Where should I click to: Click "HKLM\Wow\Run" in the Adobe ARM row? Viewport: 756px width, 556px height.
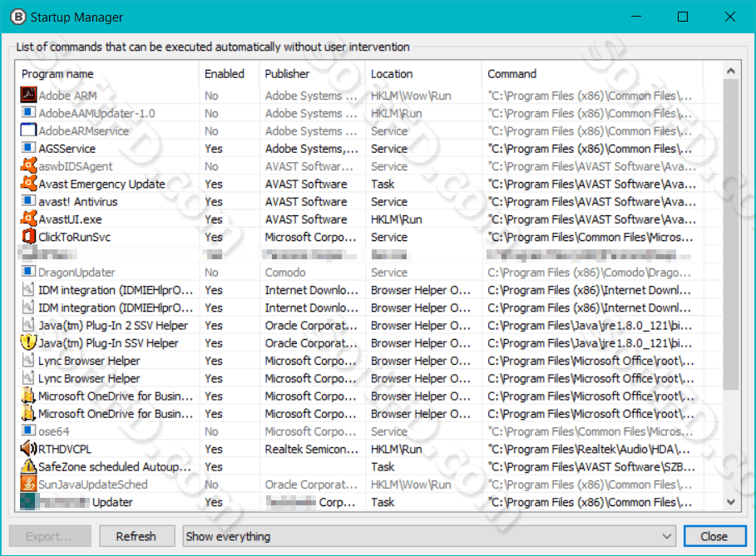(x=411, y=96)
